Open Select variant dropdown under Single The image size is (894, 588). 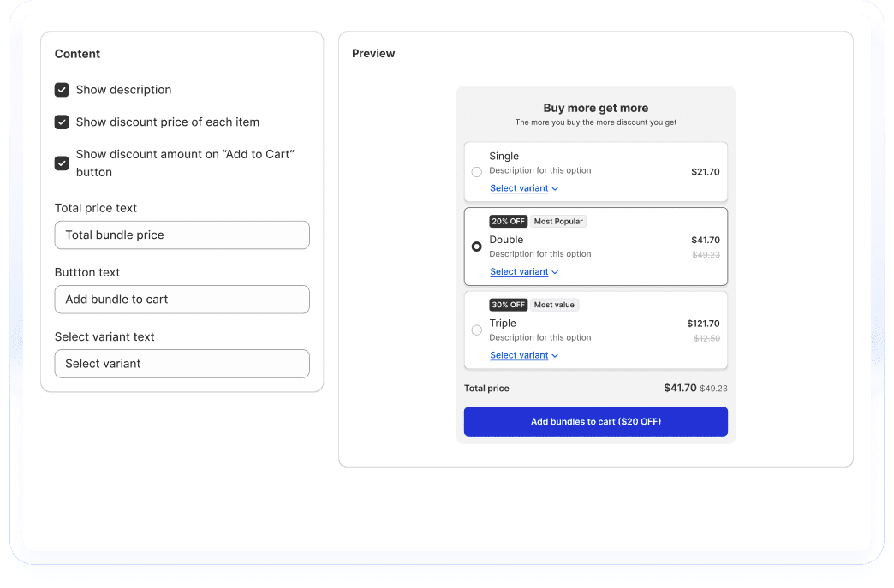pos(519,188)
